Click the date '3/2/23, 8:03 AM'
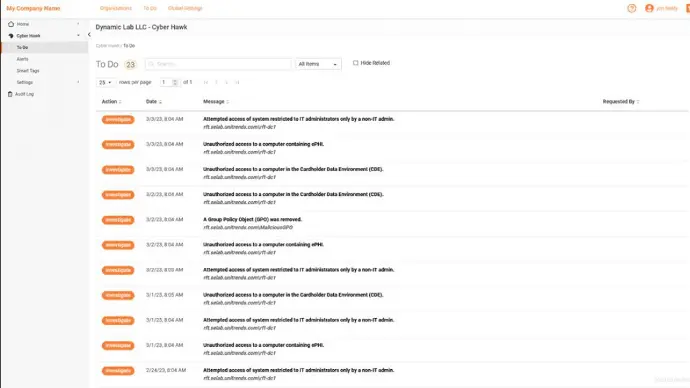This screenshot has height=388, width=690. (165, 270)
